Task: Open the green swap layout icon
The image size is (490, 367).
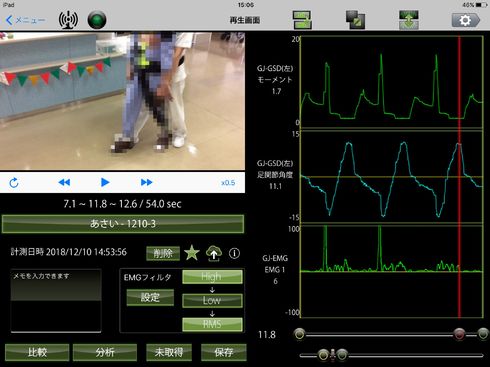Action: click(302, 20)
